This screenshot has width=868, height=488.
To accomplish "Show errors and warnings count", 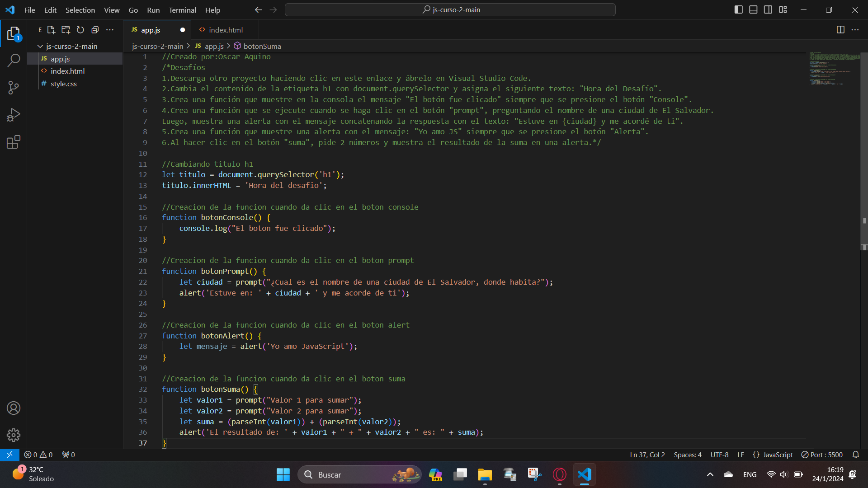I will pyautogui.click(x=38, y=455).
